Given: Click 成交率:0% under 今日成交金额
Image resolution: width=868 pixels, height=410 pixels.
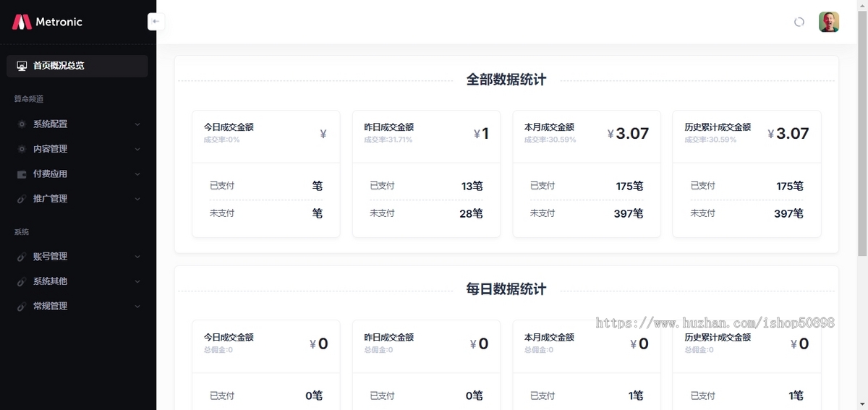Looking at the screenshot, I should click(221, 140).
